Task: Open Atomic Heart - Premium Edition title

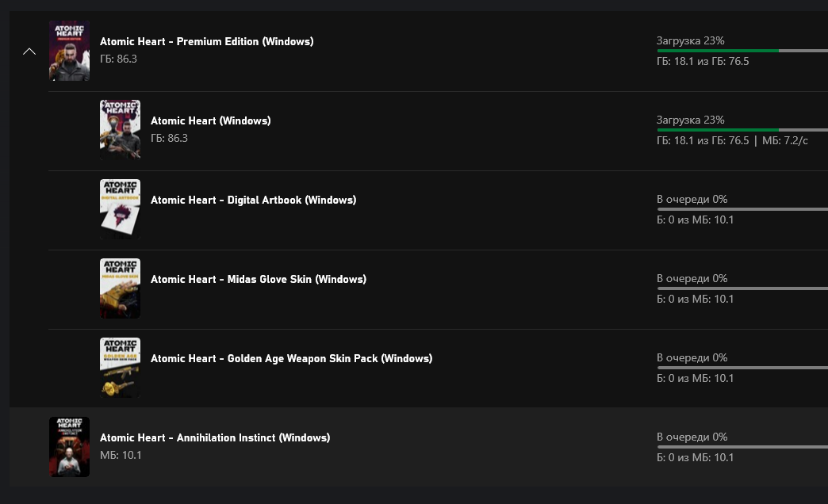Action: pyautogui.click(x=206, y=41)
